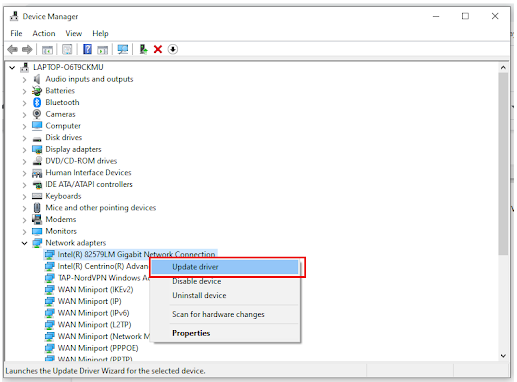Open the Help menu
This screenshot has height=382, width=517.
pos(100,33)
